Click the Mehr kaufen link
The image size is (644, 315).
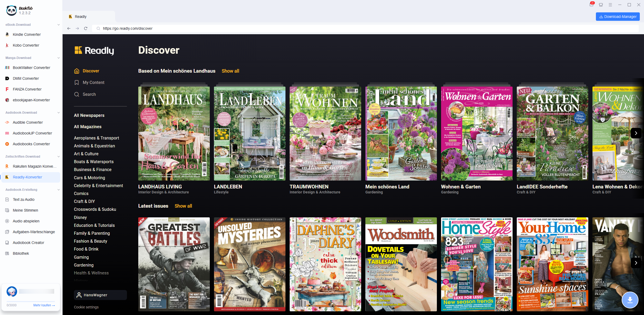click(x=44, y=305)
